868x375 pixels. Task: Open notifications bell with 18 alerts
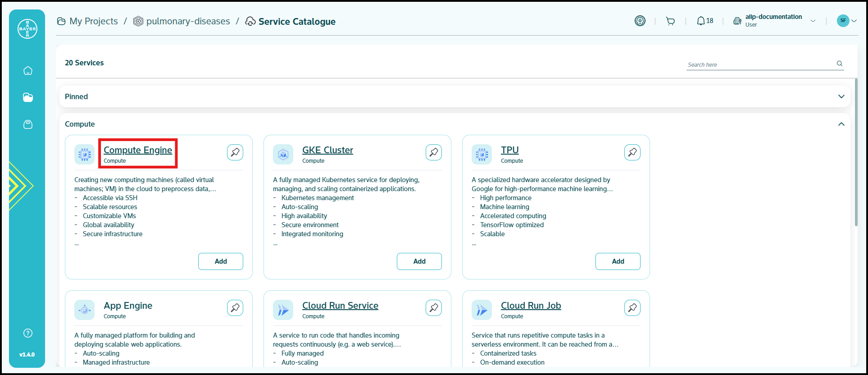click(704, 21)
